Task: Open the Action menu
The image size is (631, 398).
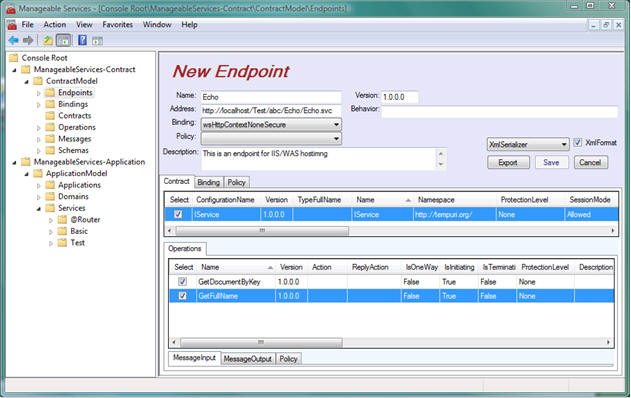Action: coord(55,25)
